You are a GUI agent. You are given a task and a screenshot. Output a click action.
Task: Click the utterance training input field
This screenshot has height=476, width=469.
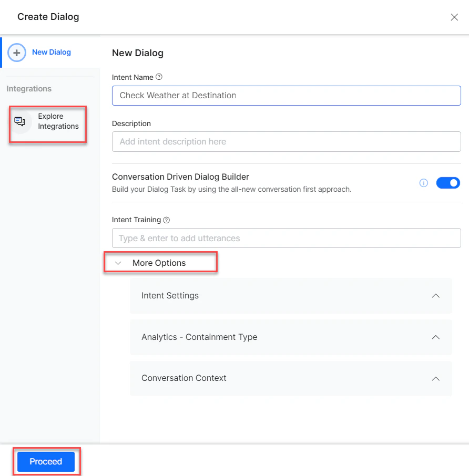coord(286,238)
